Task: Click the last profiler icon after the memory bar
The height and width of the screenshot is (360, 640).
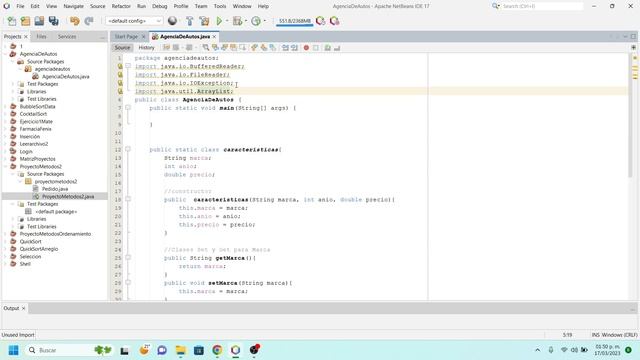Action: point(335,21)
